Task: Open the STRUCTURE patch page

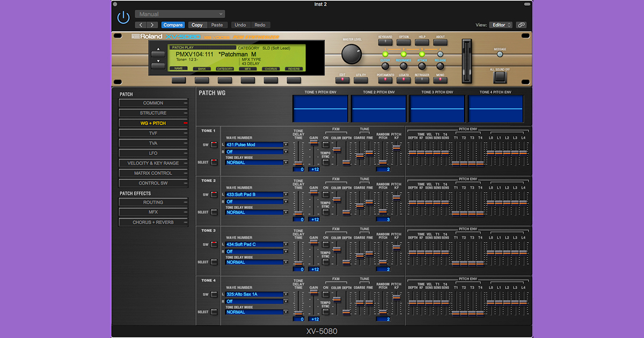Action: tap(153, 113)
